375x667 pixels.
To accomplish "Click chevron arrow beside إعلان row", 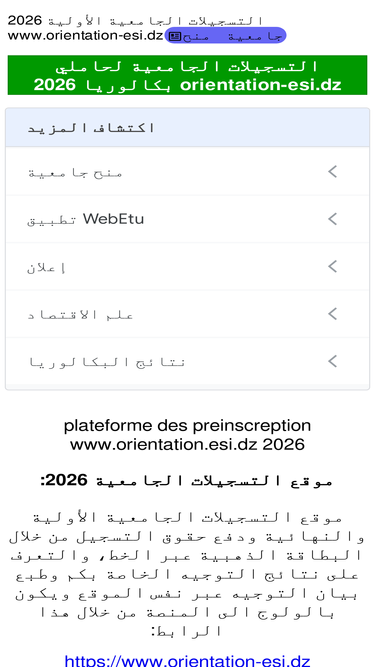I will [332, 267].
